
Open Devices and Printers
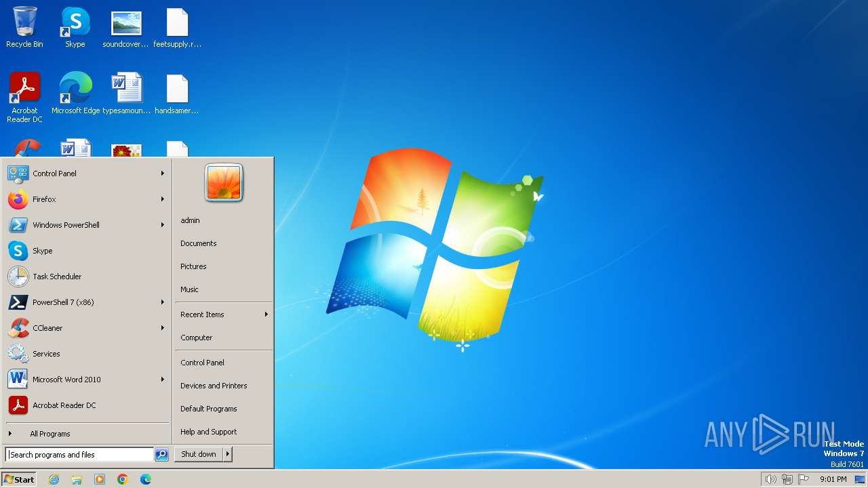224,386
